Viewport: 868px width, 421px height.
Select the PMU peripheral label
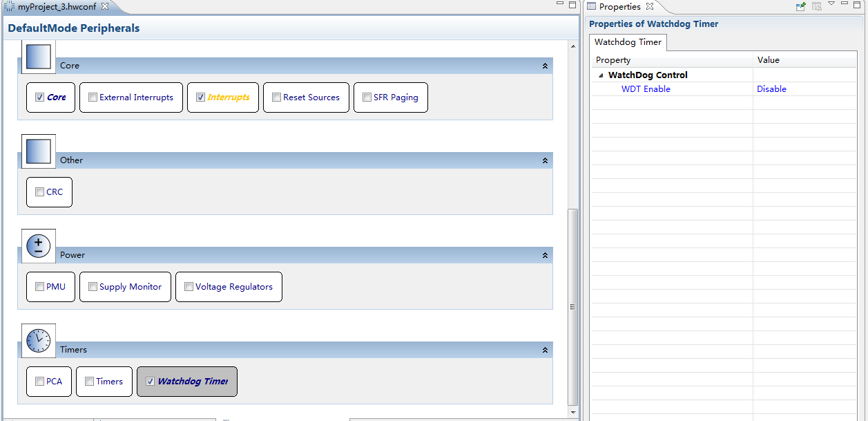pyautogui.click(x=56, y=287)
